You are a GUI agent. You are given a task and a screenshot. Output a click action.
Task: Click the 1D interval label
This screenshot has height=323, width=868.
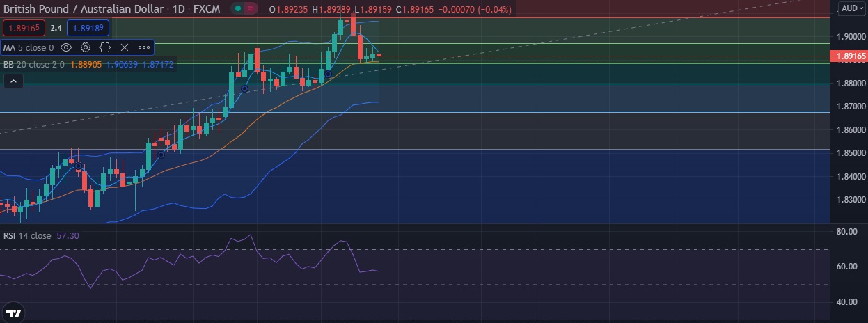(178, 10)
